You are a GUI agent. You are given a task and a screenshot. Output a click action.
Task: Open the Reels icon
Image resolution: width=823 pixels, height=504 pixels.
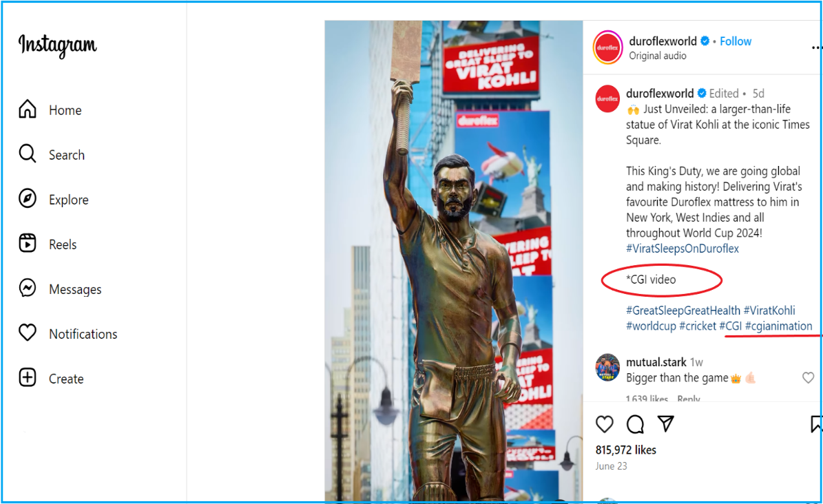28,243
